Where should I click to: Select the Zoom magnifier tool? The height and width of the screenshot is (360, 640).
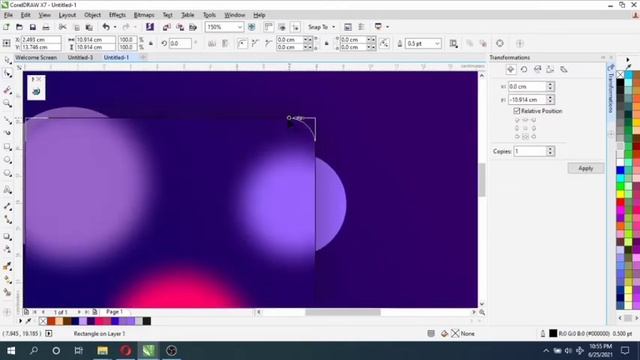[x=7, y=103]
